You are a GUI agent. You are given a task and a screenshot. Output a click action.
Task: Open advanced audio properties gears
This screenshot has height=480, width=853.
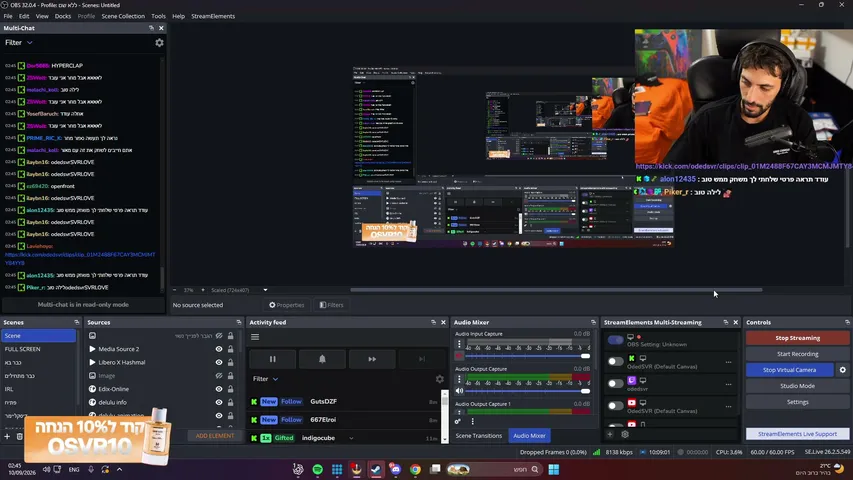458,421
